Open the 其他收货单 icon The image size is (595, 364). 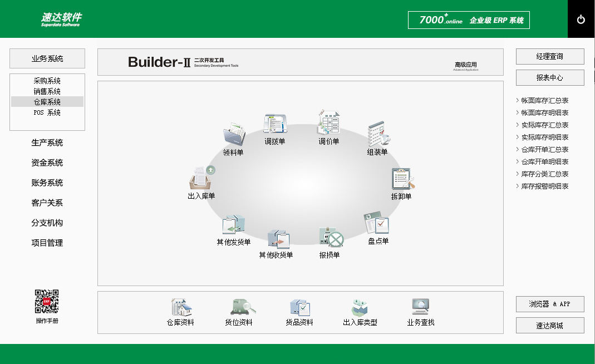tap(277, 239)
